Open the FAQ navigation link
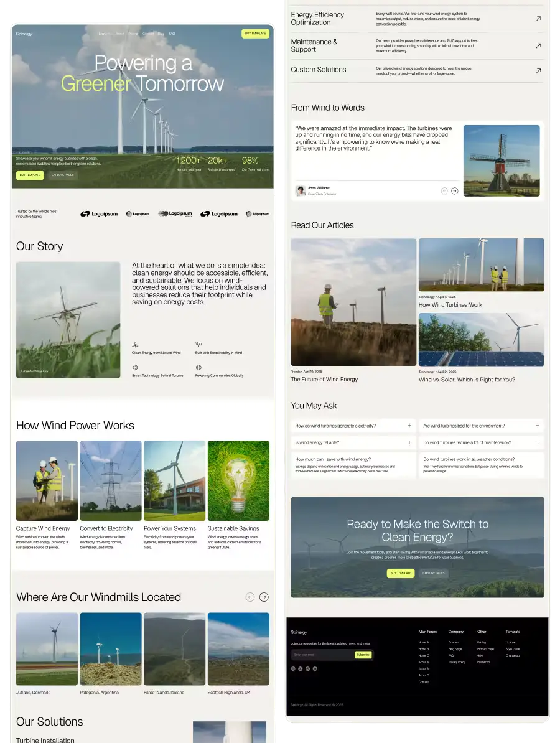Viewport: 560px width, 743px height. coord(172,34)
